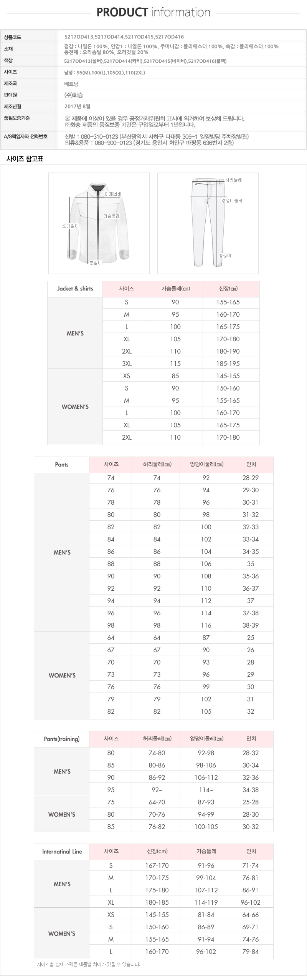Click the 신장(㎝) column header in jacket table
The height and width of the screenshot is (980, 307).
[x=228, y=289]
